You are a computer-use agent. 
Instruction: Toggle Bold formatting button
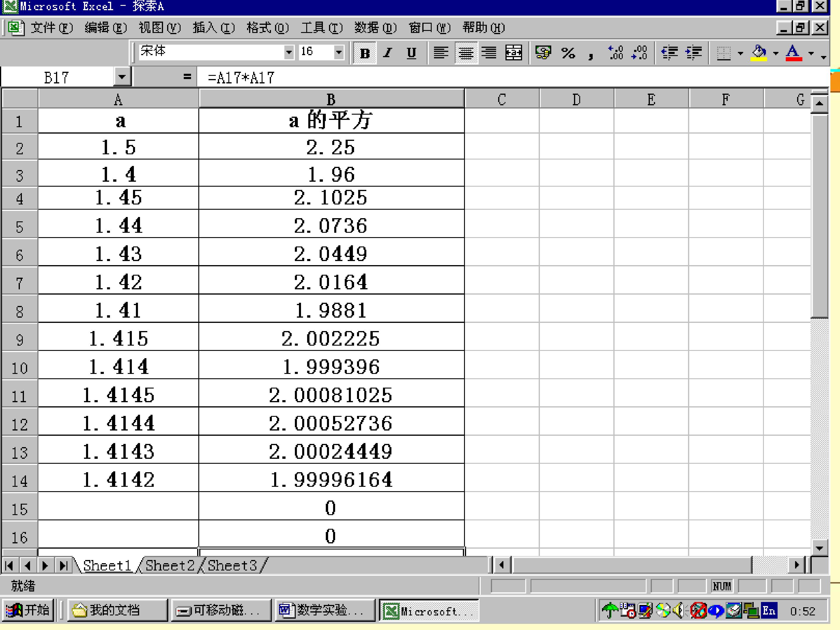coord(365,53)
